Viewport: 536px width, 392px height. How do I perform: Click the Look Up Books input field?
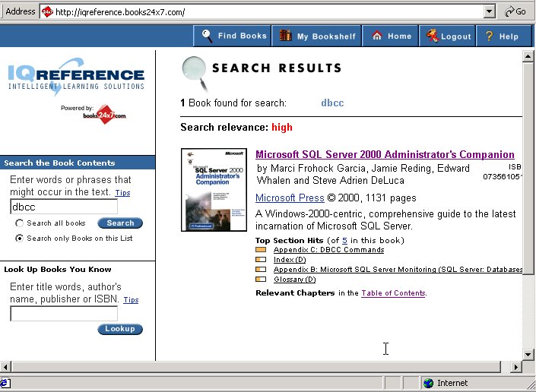click(x=64, y=314)
